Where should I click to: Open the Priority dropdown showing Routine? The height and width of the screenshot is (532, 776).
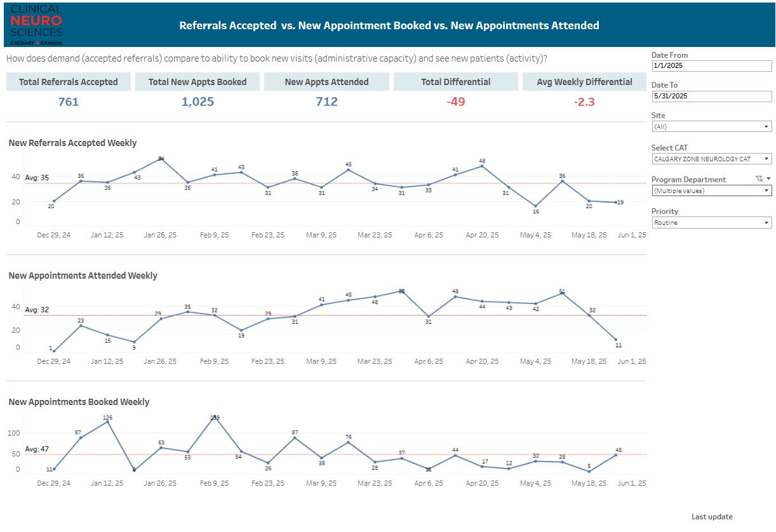(x=711, y=223)
